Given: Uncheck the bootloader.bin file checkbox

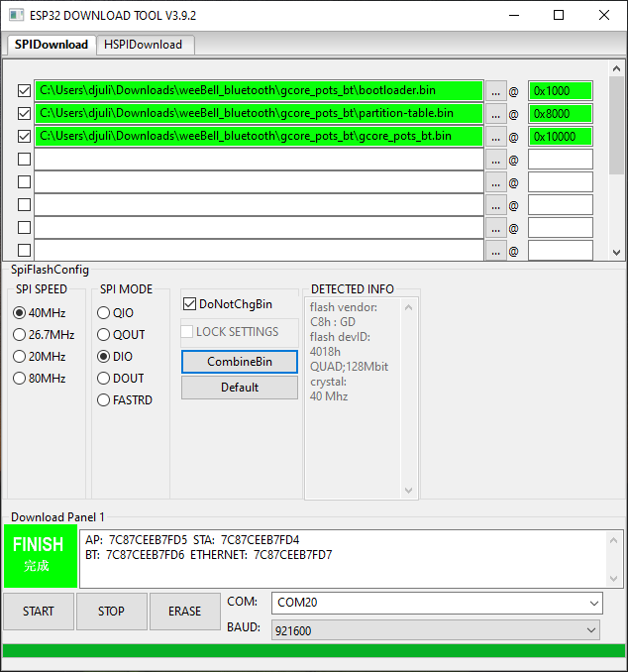Looking at the screenshot, I should [25, 91].
